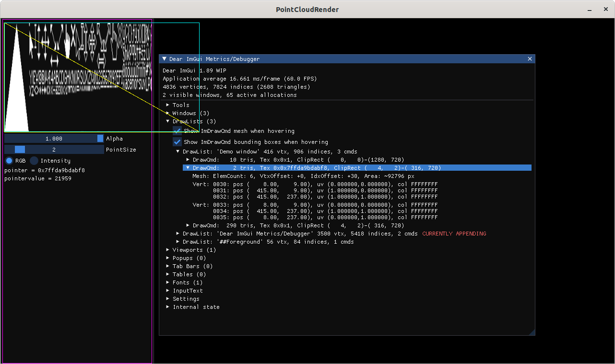Image resolution: width=615 pixels, height=364 pixels.
Task: Disable 'Show ImDrawCmd bounding boxes when hovering'
Action: (177, 141)
